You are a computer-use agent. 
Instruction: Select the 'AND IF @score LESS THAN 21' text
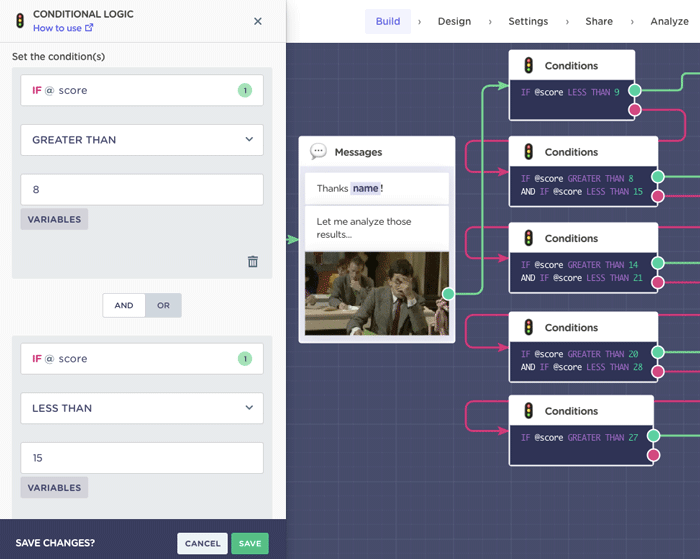click(x=582, y=278)
